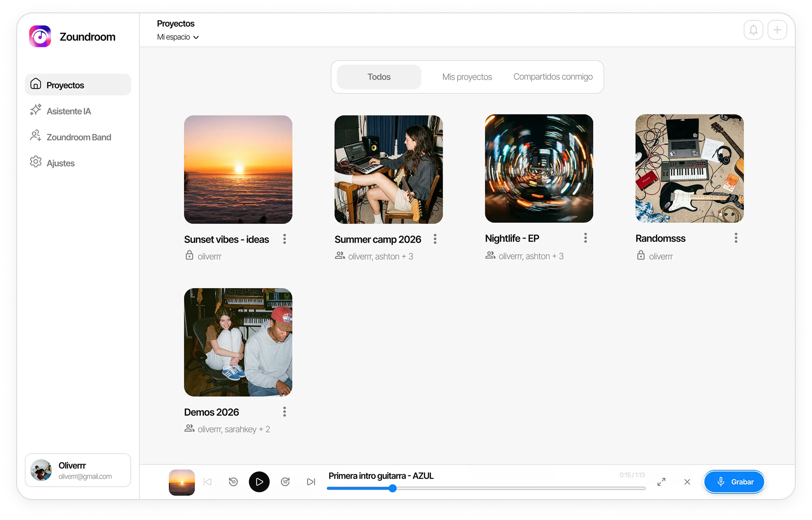Start recording with Grabar button

[x=734, y=482]
